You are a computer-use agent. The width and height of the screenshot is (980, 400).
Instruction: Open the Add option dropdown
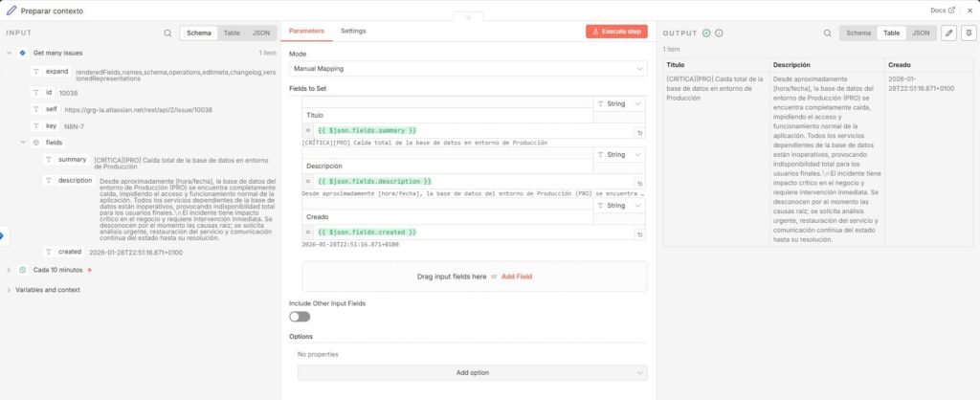[x=473, y=372]
